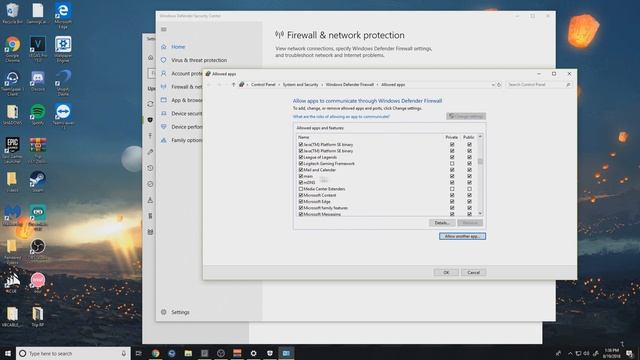This screenshot has height=360, width=640.
Task: Open TeamSpeak 3 Client shortcut
Action: point(13,82)
